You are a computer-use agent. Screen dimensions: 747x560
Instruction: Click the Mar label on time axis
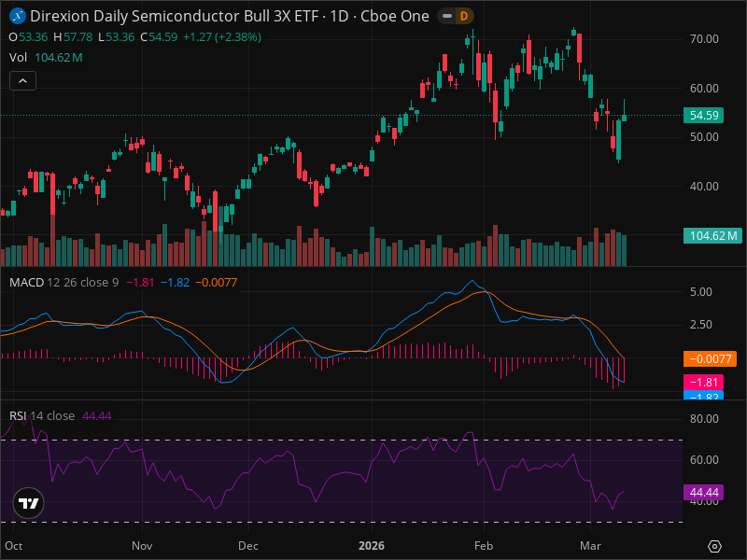coord(590,546)
